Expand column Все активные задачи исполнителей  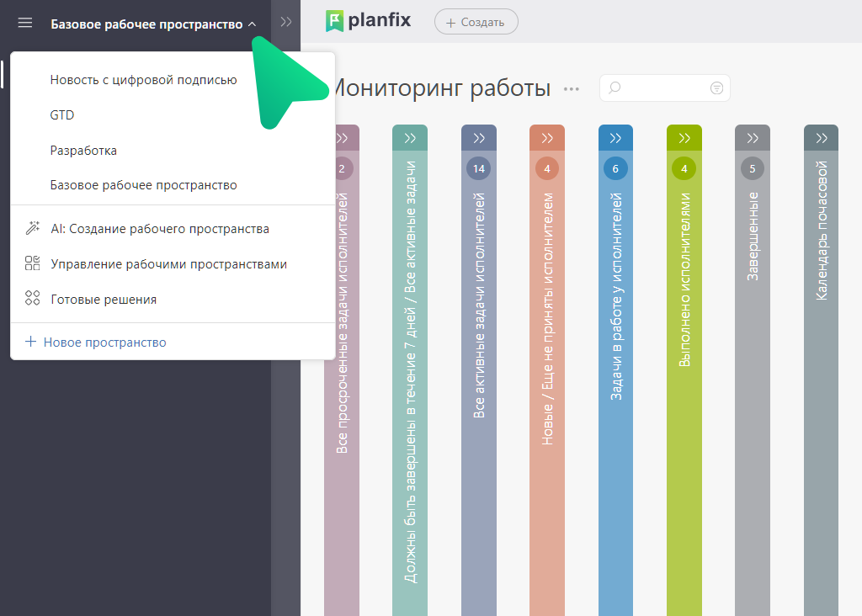pos(479,138)
